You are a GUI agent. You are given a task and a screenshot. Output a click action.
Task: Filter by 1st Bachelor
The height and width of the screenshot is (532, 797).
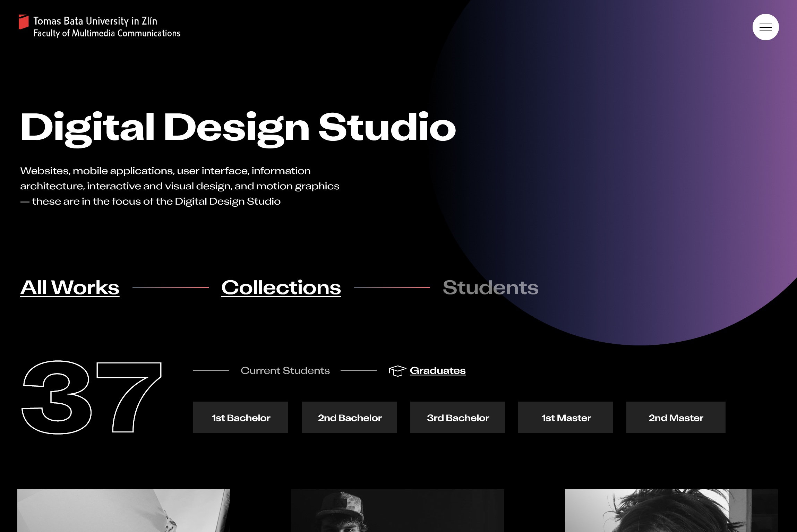click(240, 418)
